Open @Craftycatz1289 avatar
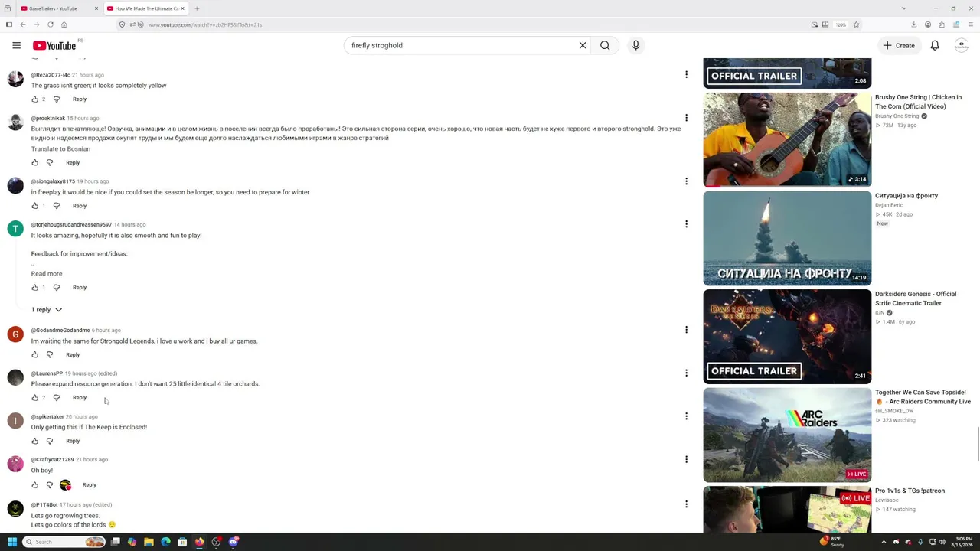The height and width of the screenshot is (551, 980). 15,465
